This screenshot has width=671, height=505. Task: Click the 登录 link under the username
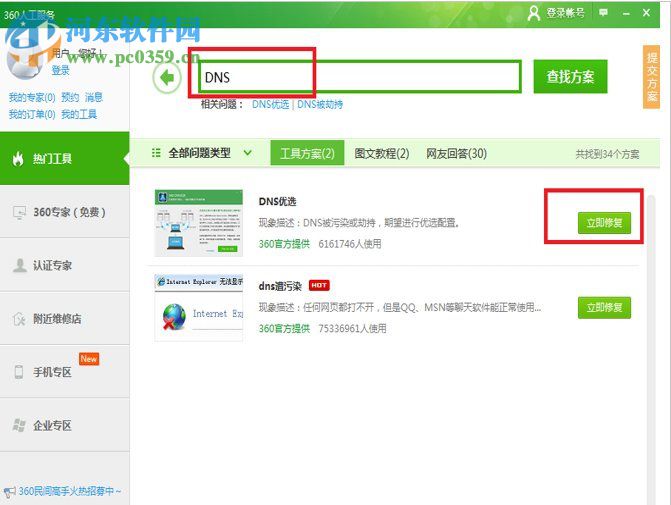(x=61, y=71)
